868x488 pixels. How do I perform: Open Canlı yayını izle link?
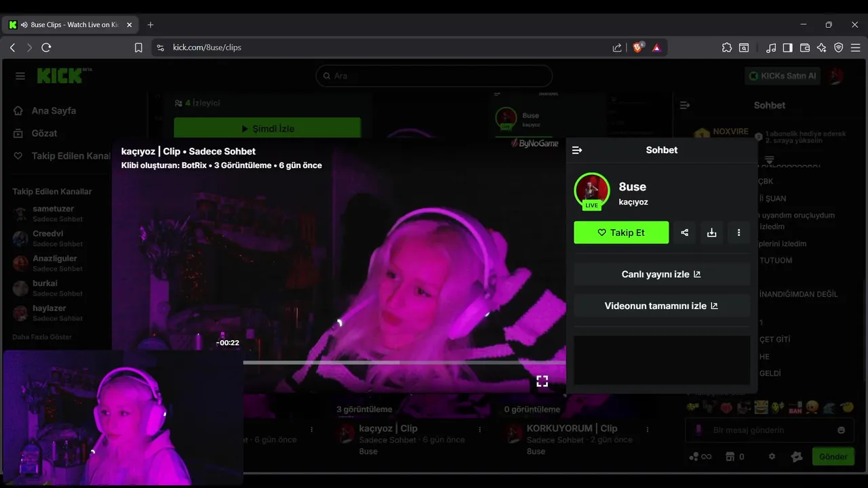coord(662,274)
